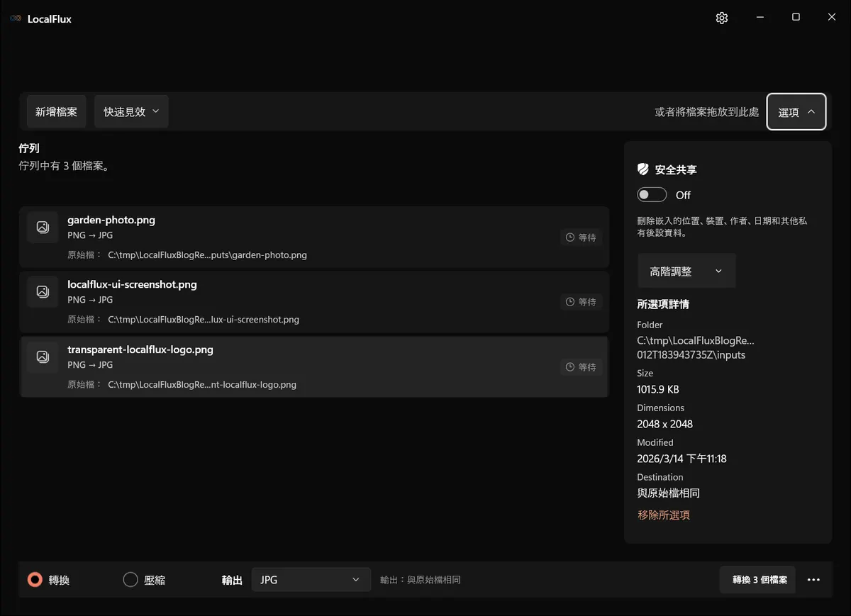
Task: Click the garden-photo.png source path
Action: point(207,255)
